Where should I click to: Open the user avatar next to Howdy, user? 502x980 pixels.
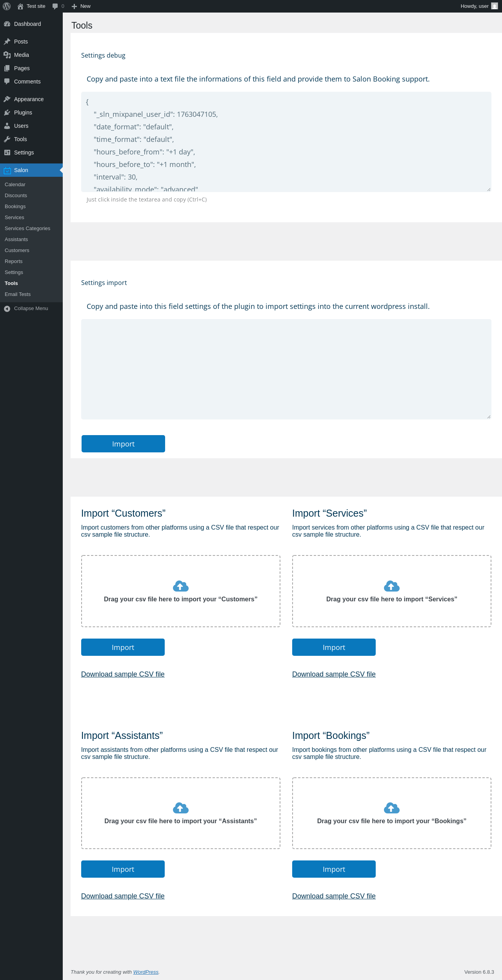tap(495, 6)
